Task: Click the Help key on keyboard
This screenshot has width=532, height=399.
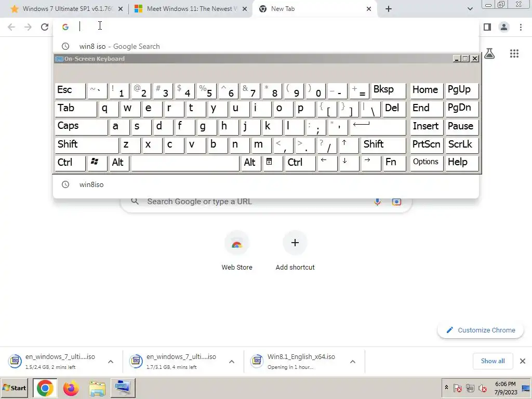Action: [x=462, y=163]
